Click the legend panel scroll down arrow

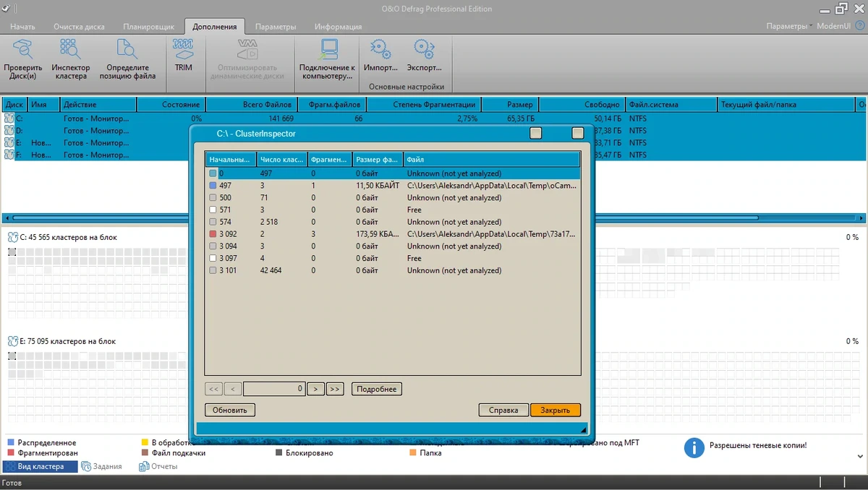[860, 457]
